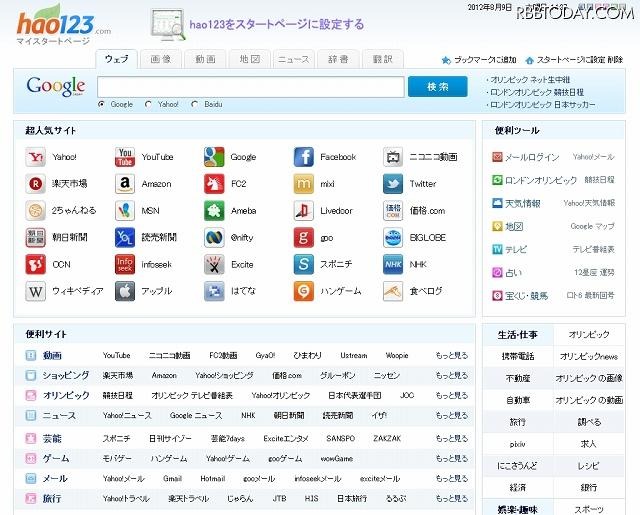Image resolution: width=640 pixels, height=515 pixels.
Task: Click the NHK icon
Action: 393,264
